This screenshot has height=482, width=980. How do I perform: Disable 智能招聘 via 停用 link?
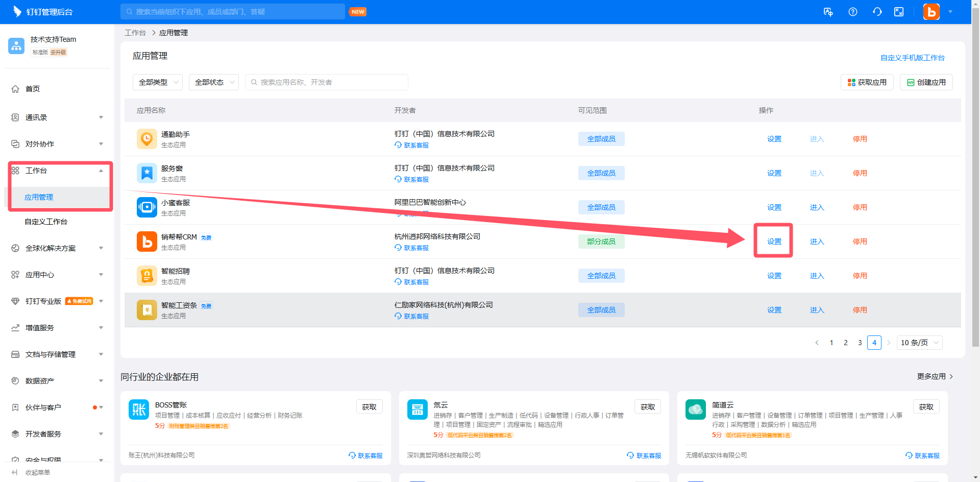[860, 276]
